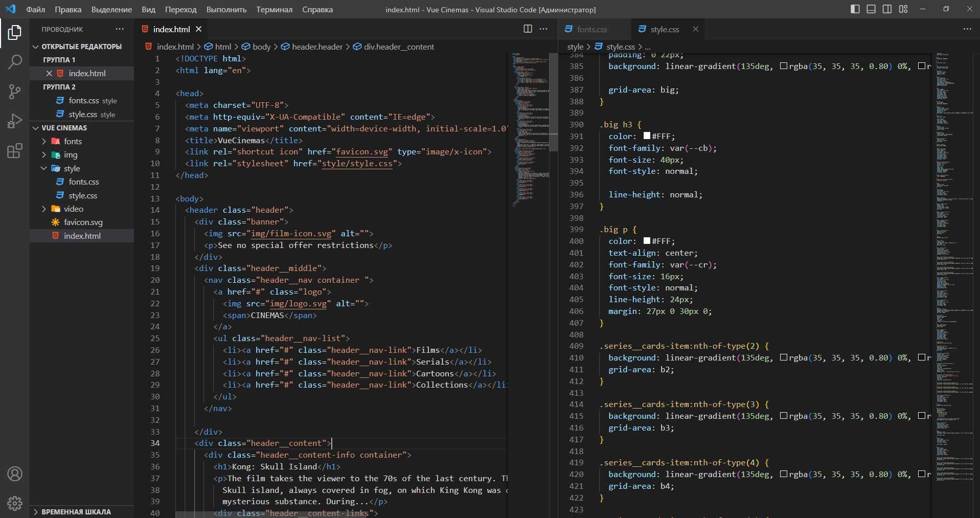Select the index.html tab
This screenshot has width=980, height=518.
tap(172, 29)
